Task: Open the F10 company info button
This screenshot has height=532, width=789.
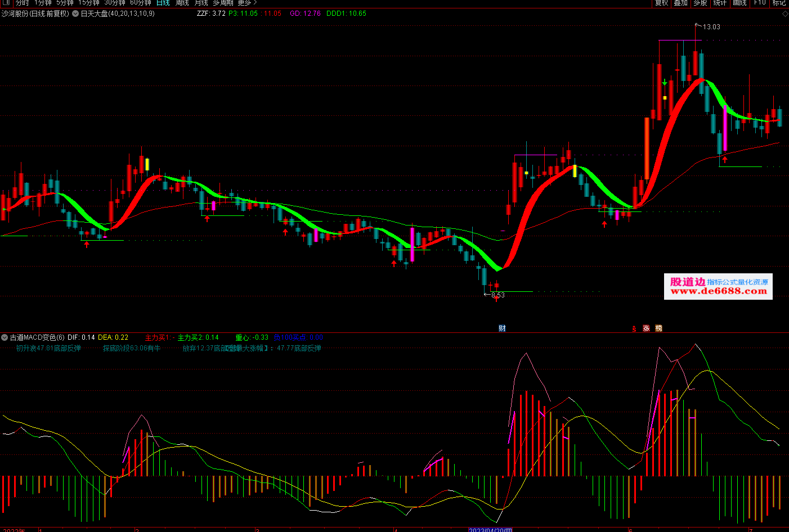Action: (x=760, y=3)
